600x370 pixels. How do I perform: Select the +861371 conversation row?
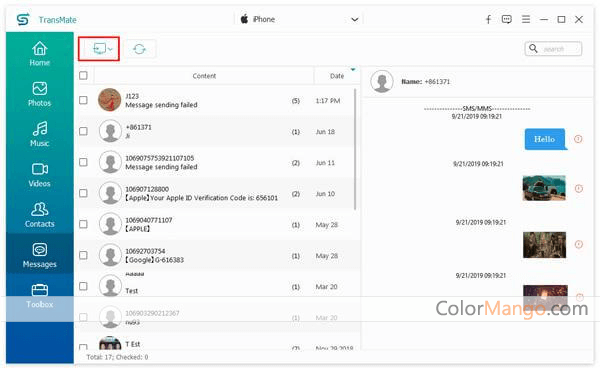(x=217, y=131)
